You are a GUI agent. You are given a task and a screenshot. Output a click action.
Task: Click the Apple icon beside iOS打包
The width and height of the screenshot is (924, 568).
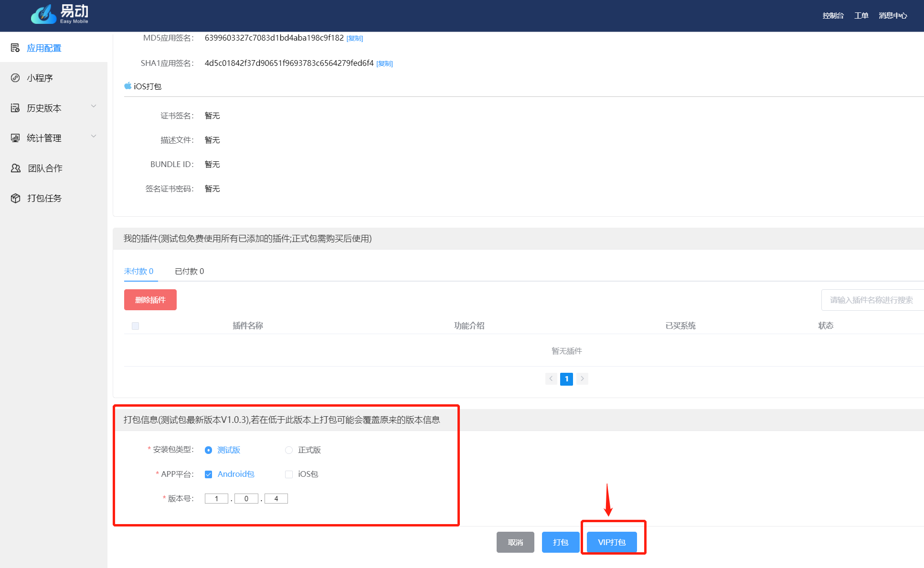click(x=127, y=86)
